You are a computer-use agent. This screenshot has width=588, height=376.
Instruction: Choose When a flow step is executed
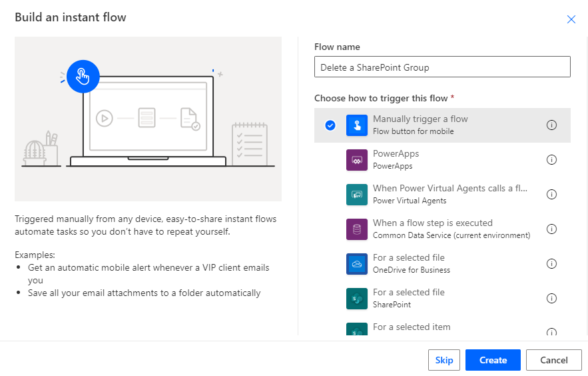coord(443,229)
